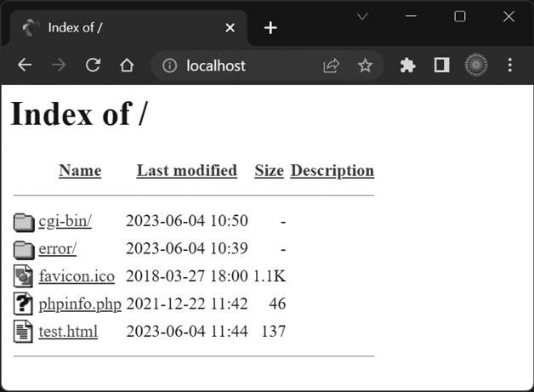
Task: View site information for localhost
Action: (x=169, y=65)
